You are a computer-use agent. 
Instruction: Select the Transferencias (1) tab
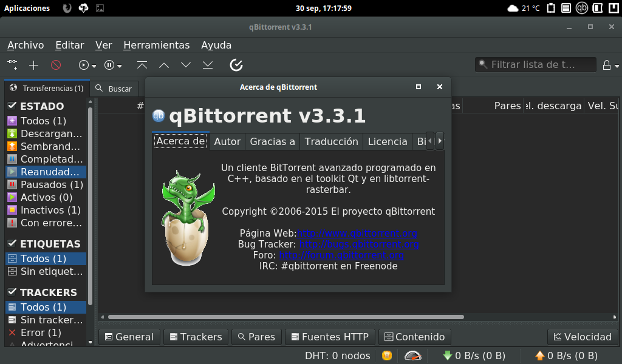tap(47, 88)
